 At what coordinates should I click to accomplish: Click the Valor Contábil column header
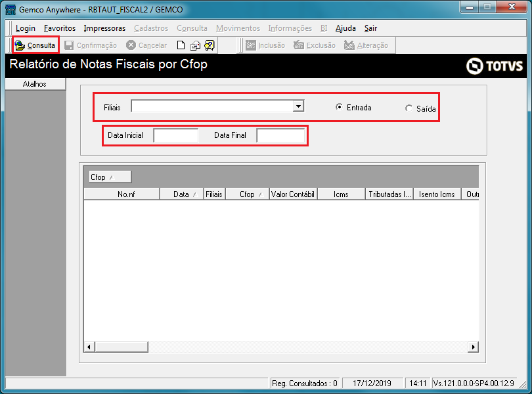pyautogui.click(x=293, y=194)
